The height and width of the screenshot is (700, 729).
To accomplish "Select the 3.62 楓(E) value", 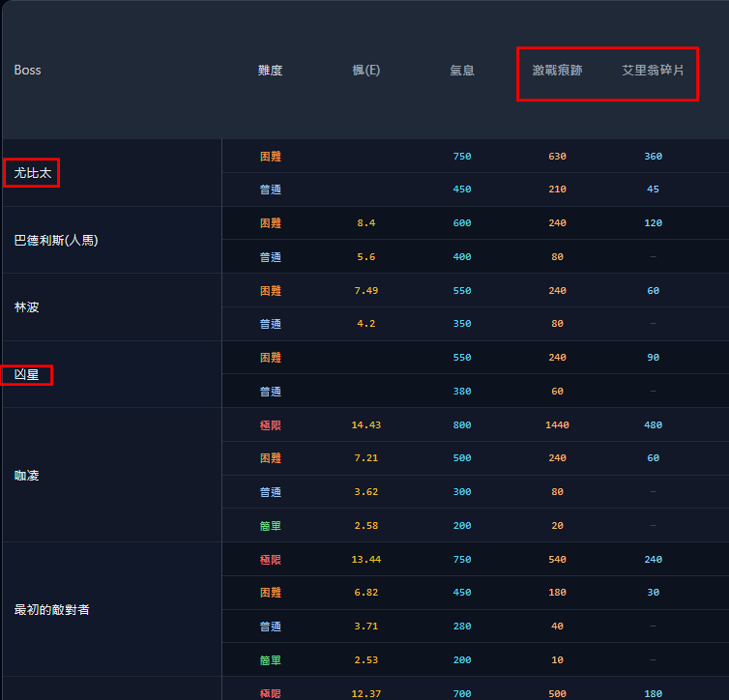I will pyautogui.click(x=365, y=492).
